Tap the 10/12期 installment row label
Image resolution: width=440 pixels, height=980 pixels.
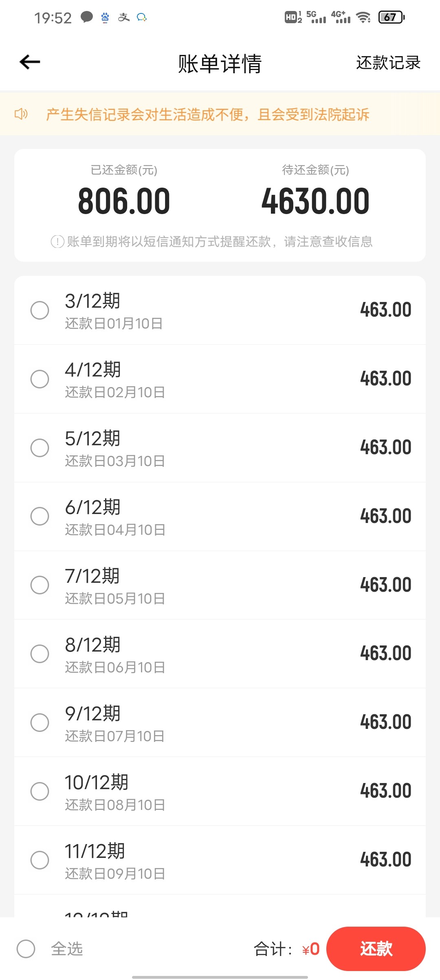pos(97,783)
